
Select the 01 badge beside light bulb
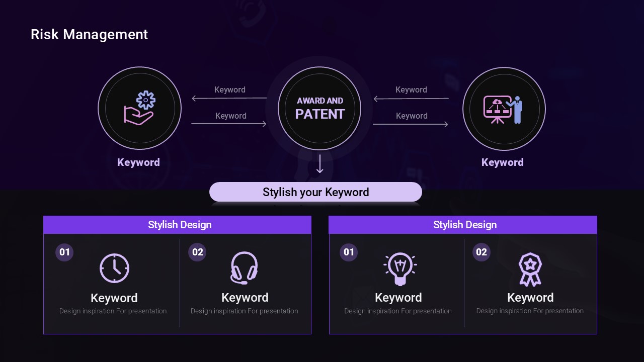[x=349, y=252]
